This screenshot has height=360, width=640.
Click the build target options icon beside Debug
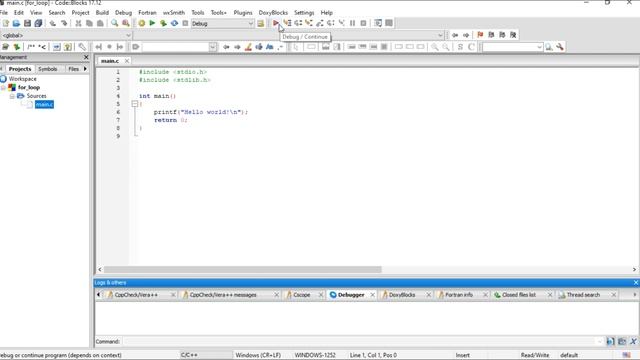pos(260,23)
